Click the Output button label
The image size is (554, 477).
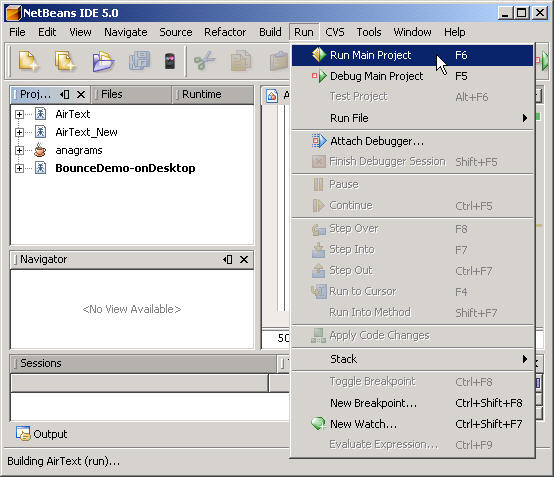50,434
